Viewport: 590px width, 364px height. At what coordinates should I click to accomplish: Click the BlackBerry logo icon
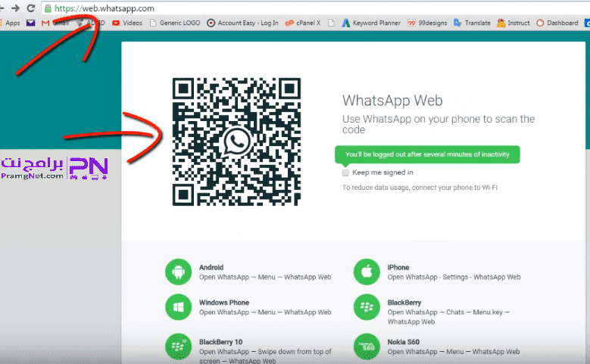[367, 306]
